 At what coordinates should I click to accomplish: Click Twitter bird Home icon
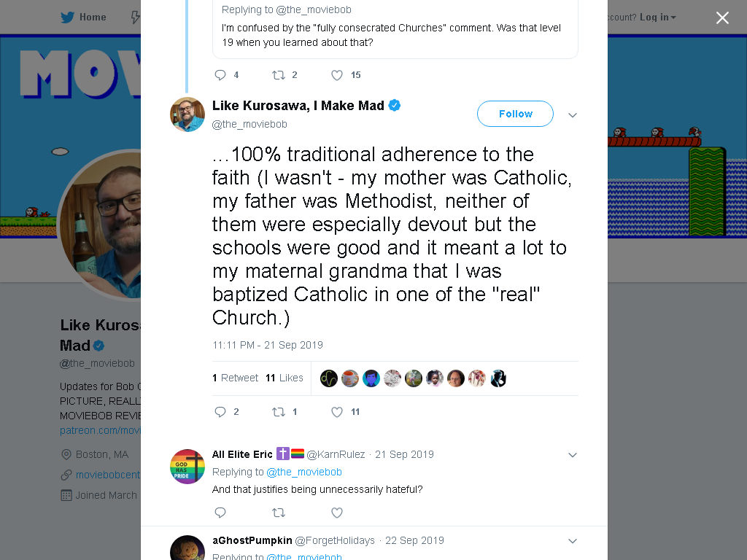click(67, 17)
